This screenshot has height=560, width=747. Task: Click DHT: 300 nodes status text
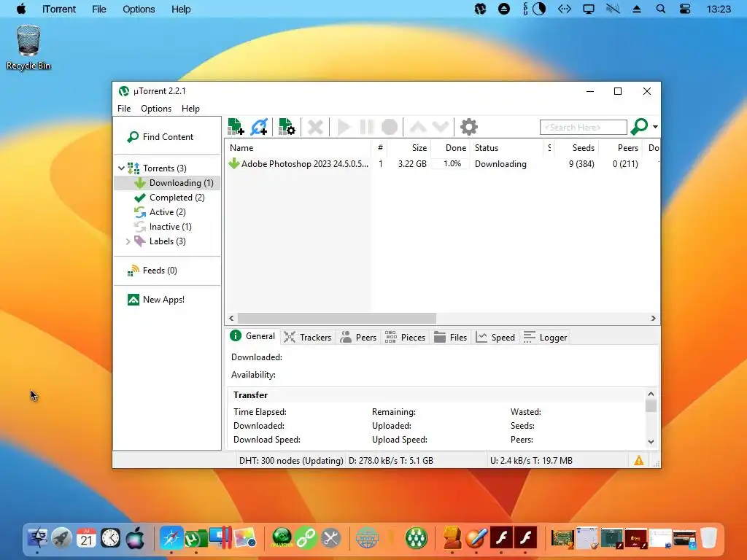tap(291, 461)
